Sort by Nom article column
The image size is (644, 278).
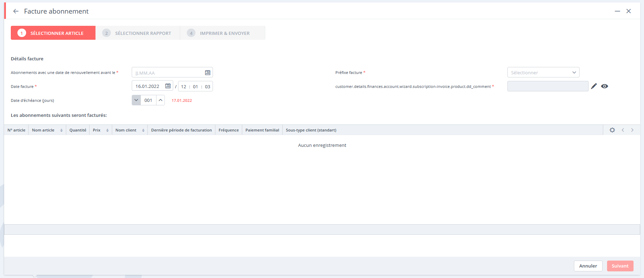click(x=61, y=130)
